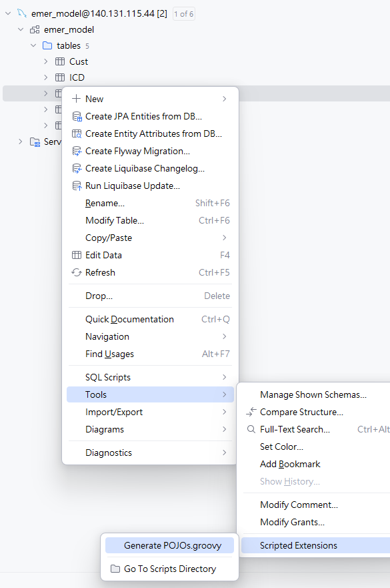390x588 pixels.
Task: Click the Full-Text Search magnifier icon
Action: [251, 429]
